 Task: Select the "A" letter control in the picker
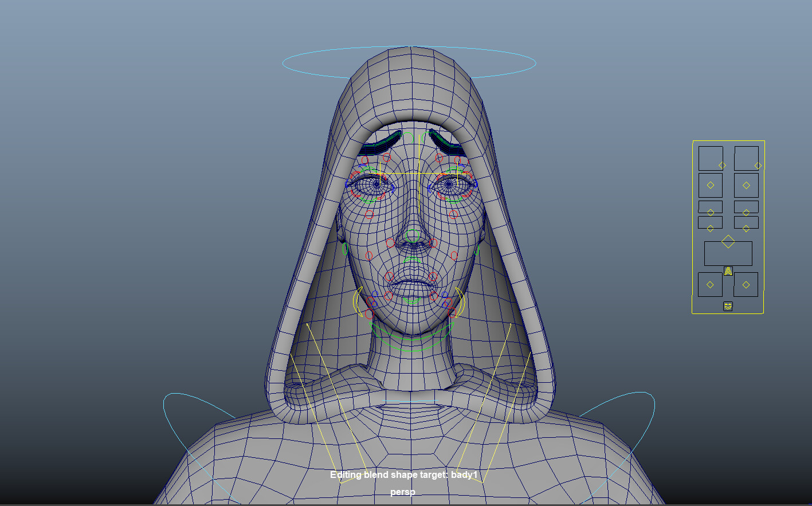coord(728,270)
